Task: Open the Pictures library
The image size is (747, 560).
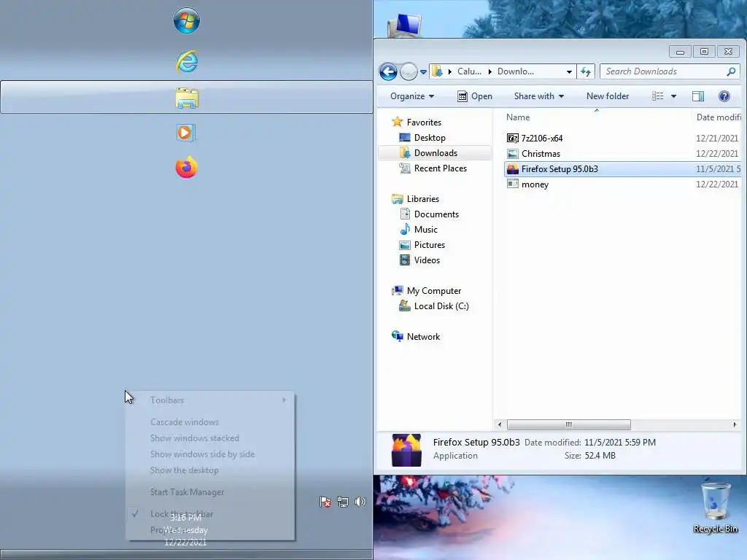Action: pos(429,245)
